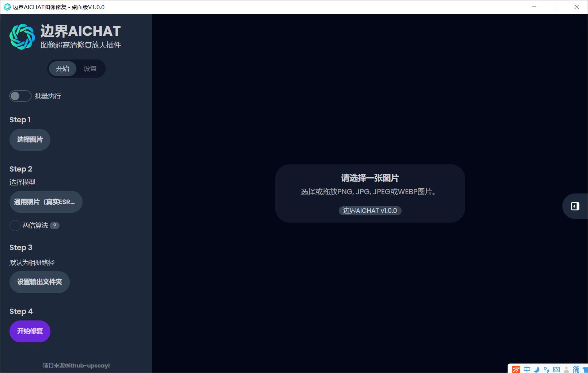Enable the 批量执行 batch switch
Image resolution: width=588 pixels, height=373 pixels.
(x=20, y=96)
